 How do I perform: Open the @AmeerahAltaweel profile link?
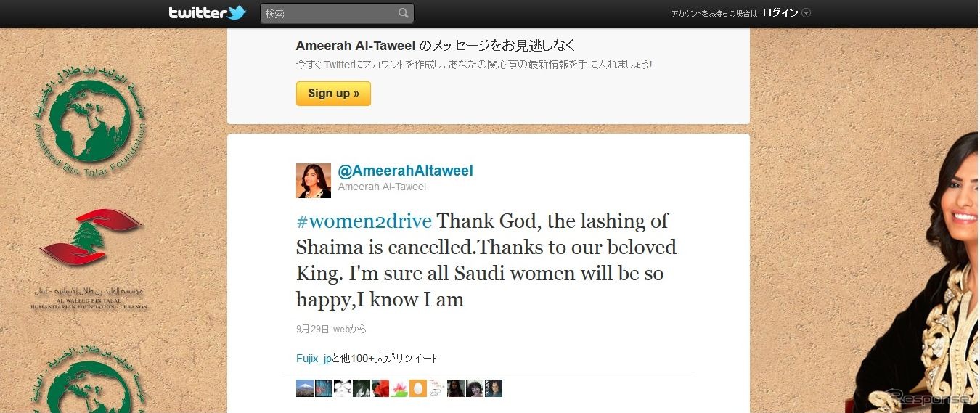coord(406,171)
